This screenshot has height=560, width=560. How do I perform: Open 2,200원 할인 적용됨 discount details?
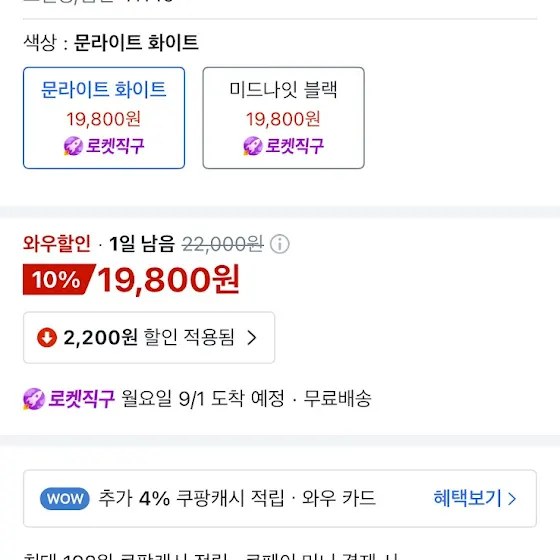pos(149,338)
